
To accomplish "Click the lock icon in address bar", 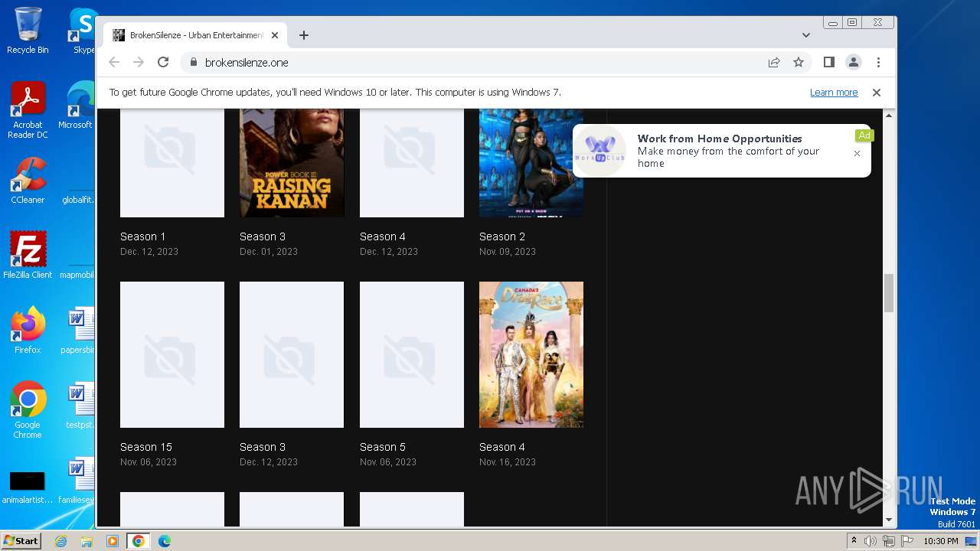I will click(193, 62).
